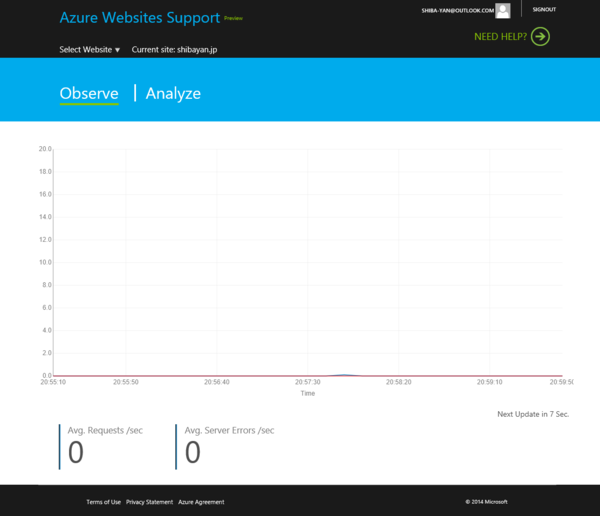This screenshot has width=600, height=516.
Task: Switch to the Analyze tab
Action: pyautogui.click(x=173, y=94)
